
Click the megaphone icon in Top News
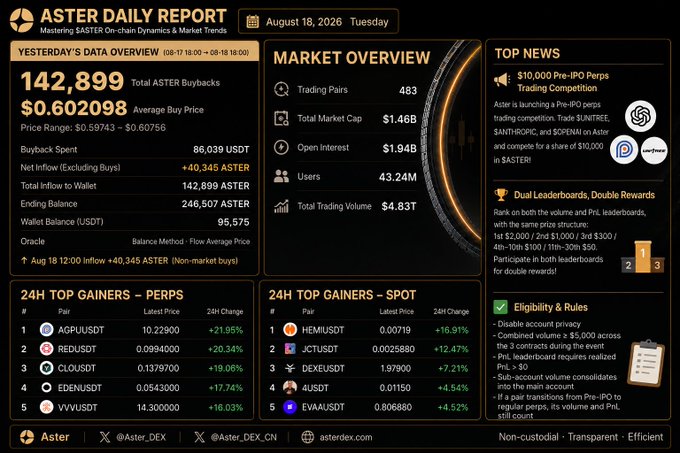(502, 80)
